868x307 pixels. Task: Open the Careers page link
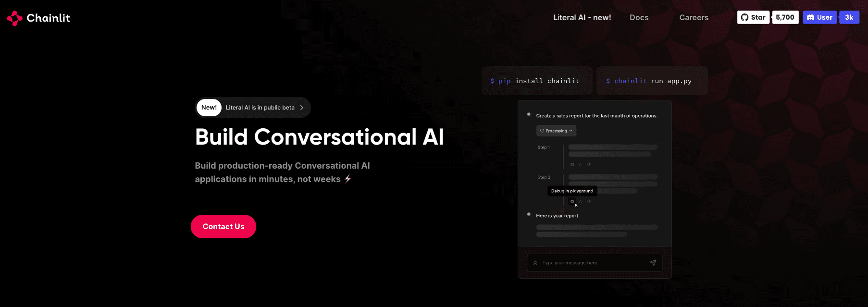click(694, 18)
